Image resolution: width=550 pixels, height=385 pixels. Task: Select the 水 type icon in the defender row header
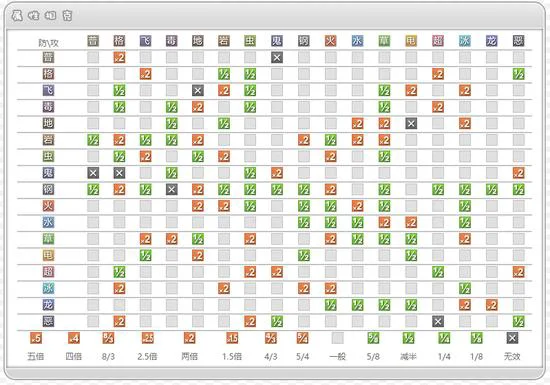coord(48,222)
